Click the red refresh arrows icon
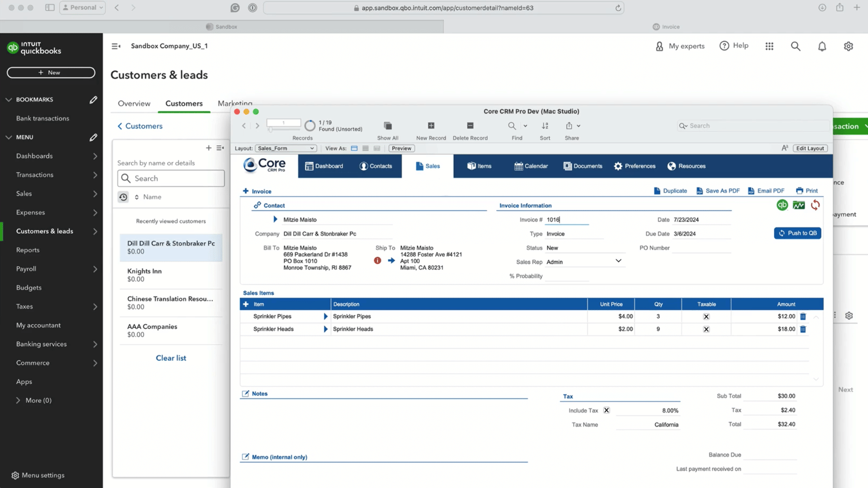 pos(815,205)
